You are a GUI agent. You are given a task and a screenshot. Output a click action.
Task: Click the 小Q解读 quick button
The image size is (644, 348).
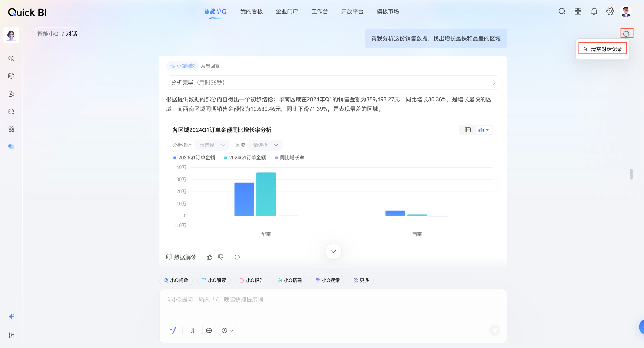(x=214, y=280)
